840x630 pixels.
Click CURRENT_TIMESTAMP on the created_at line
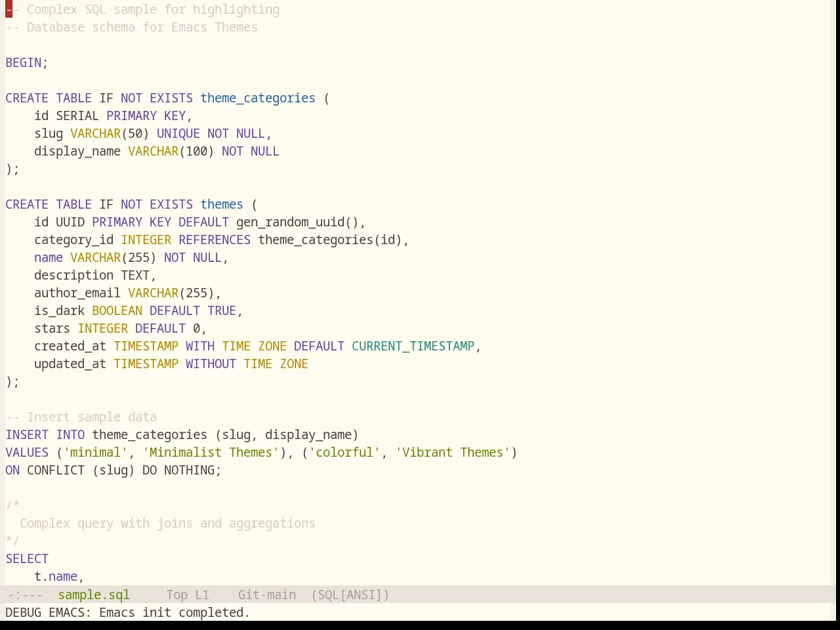[413, 346]
